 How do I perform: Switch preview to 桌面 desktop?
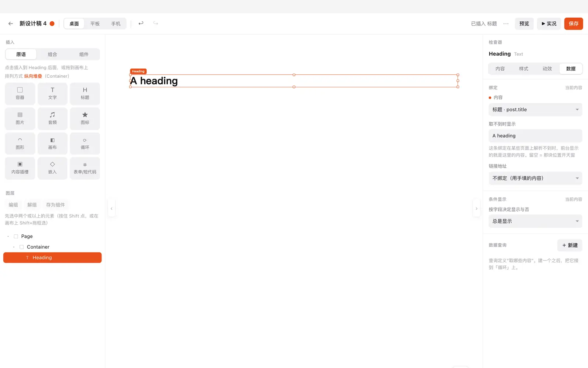[x=74, y=24]
